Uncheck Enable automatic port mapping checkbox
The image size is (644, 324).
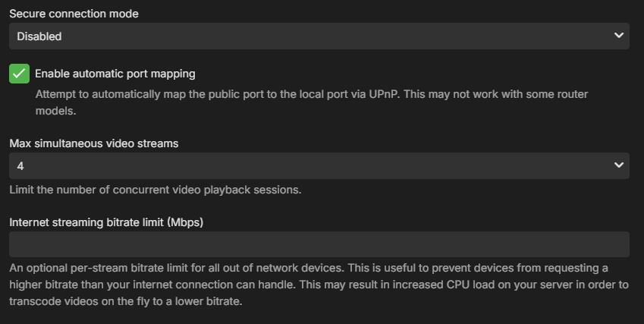click(x=20, y=74)
